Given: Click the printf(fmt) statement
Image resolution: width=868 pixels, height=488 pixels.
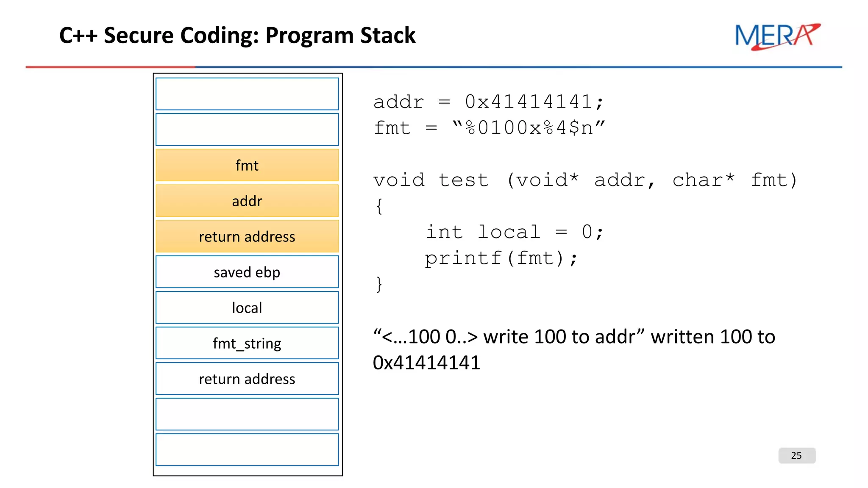Looking at the screenshot, I should 501,258.
